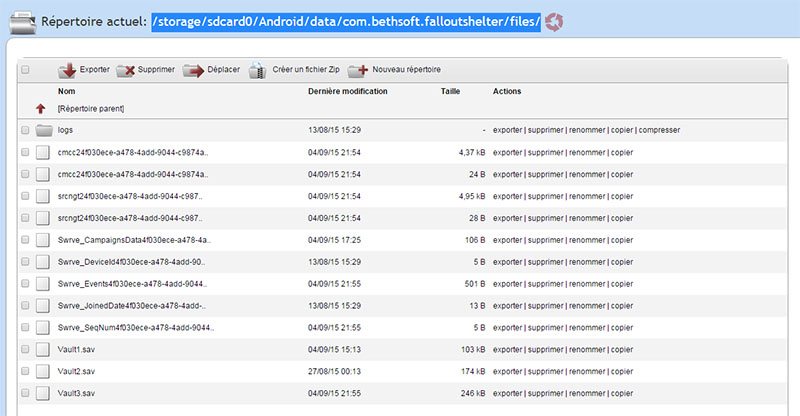Sort by Nom column header

coord(67,91)
